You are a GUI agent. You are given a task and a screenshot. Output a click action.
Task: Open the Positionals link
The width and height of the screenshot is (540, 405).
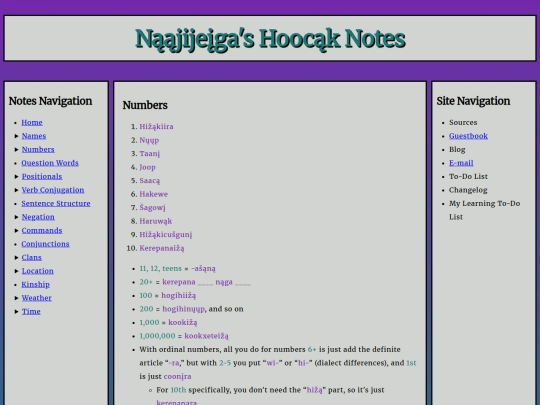(42, 176)
